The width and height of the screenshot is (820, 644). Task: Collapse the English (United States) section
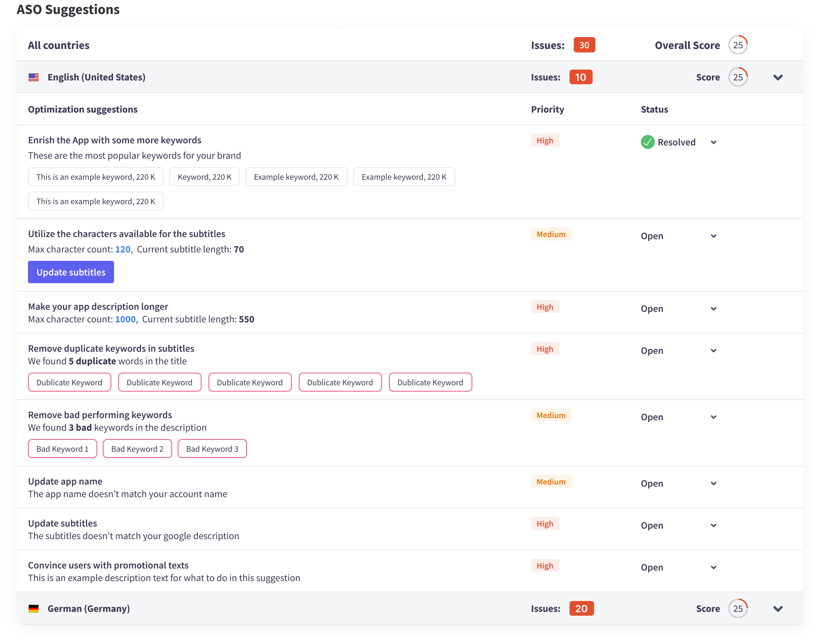point(778,77)
